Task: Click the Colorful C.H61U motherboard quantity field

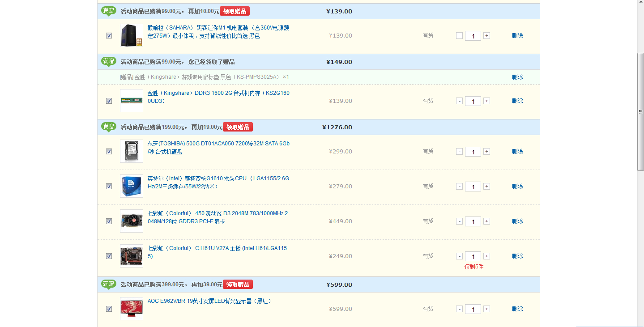Action: pos(473,256)
